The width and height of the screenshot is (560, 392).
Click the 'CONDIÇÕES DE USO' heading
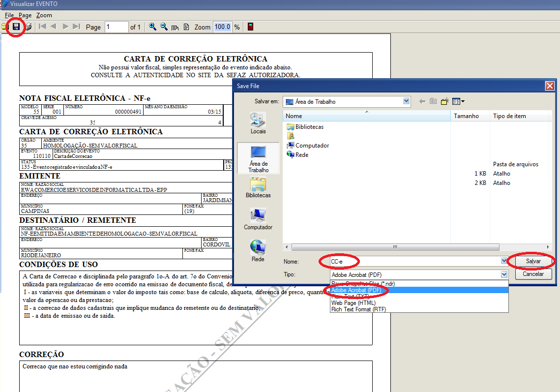[x=59, y=265]
